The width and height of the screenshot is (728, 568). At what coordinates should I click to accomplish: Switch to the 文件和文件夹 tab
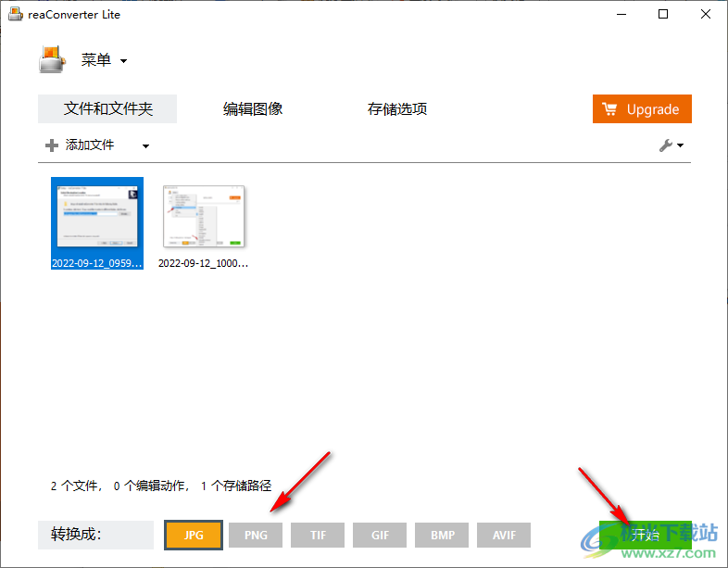(x=107, y=108)
